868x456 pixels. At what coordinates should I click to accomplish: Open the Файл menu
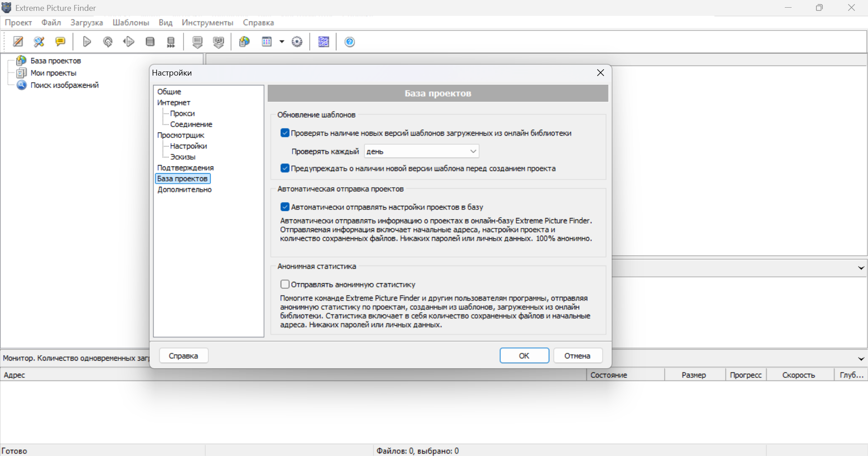[x=51, y=23]
